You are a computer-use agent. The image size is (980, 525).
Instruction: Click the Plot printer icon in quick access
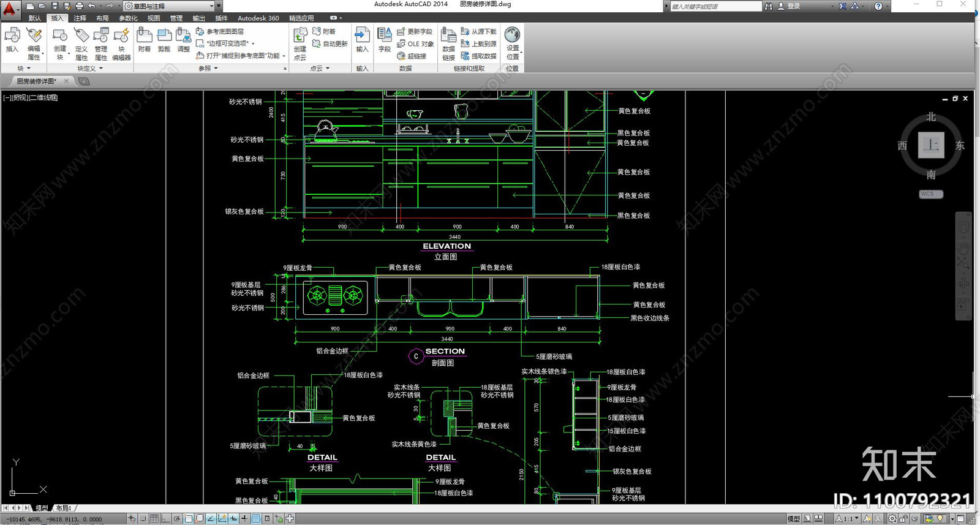(x=79, y=6)
